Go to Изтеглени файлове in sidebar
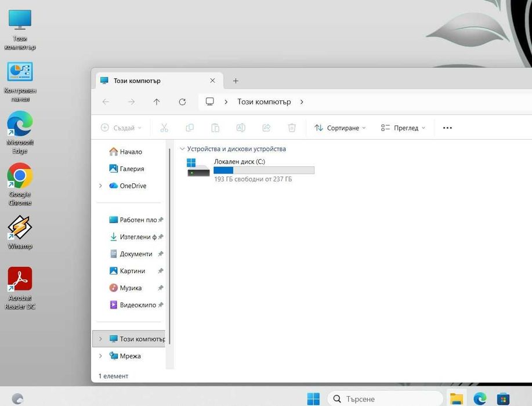The width and height of the screenshot is (532, 406). pos(133,237)
